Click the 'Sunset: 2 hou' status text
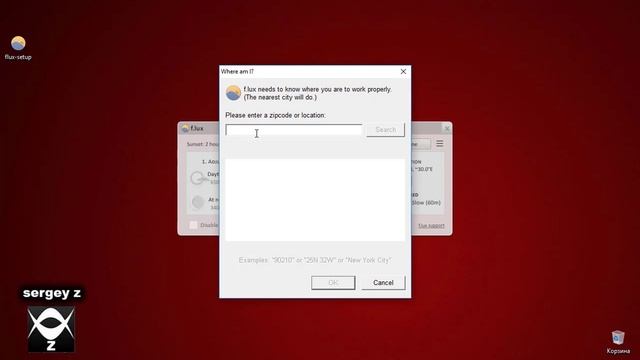 coord(203,144)
